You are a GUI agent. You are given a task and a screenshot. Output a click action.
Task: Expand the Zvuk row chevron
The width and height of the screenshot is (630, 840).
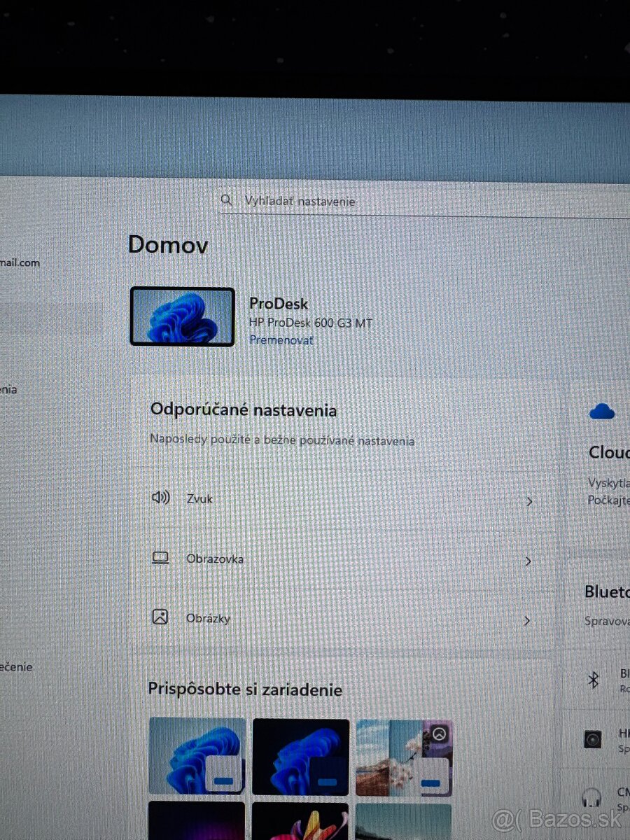529,501
